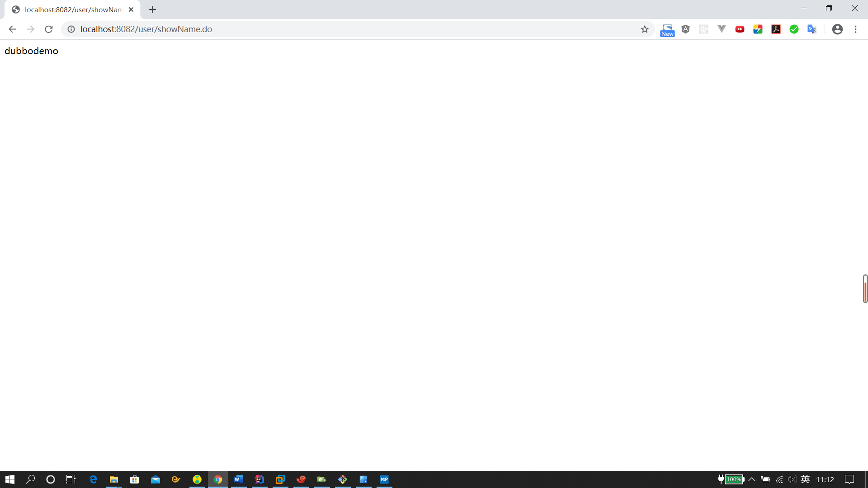The height and width of the screenshot is (488, 868).
Task: Open the Adobe Acrobat extension
Action: point(776,29)
